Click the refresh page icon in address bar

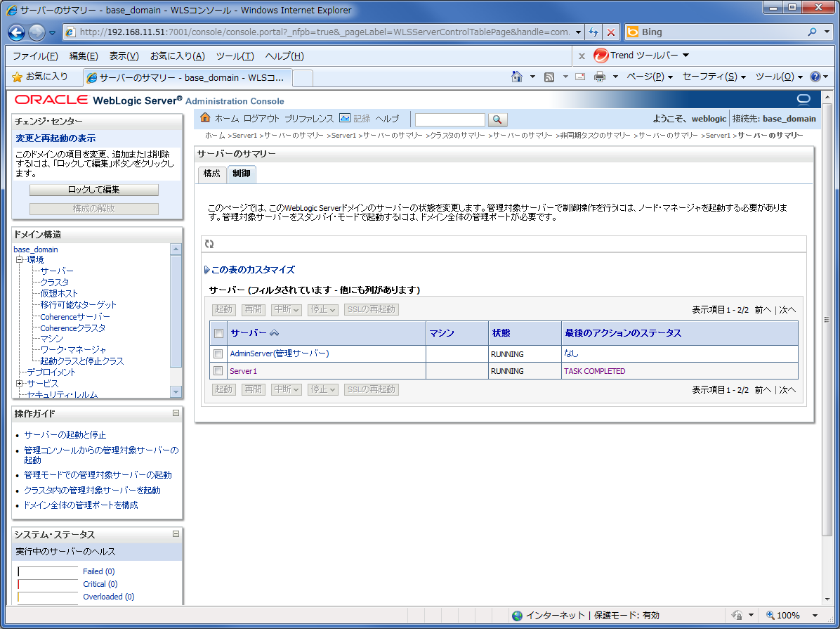593,32
